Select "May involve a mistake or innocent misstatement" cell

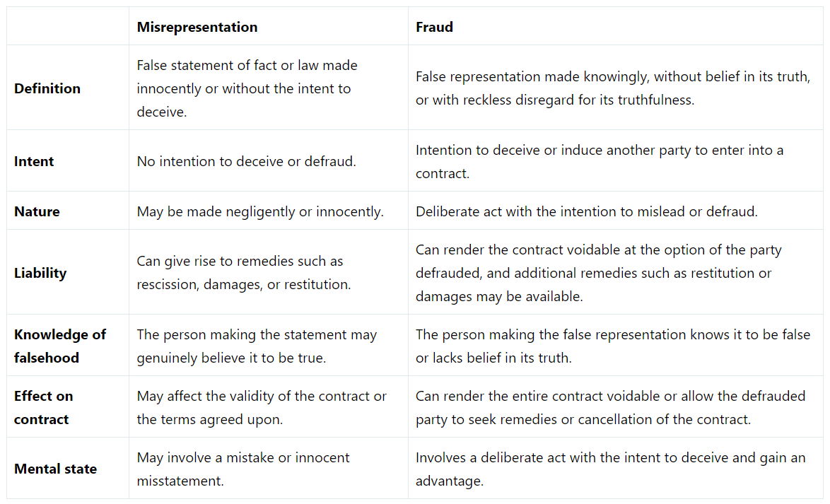point(243,469)
